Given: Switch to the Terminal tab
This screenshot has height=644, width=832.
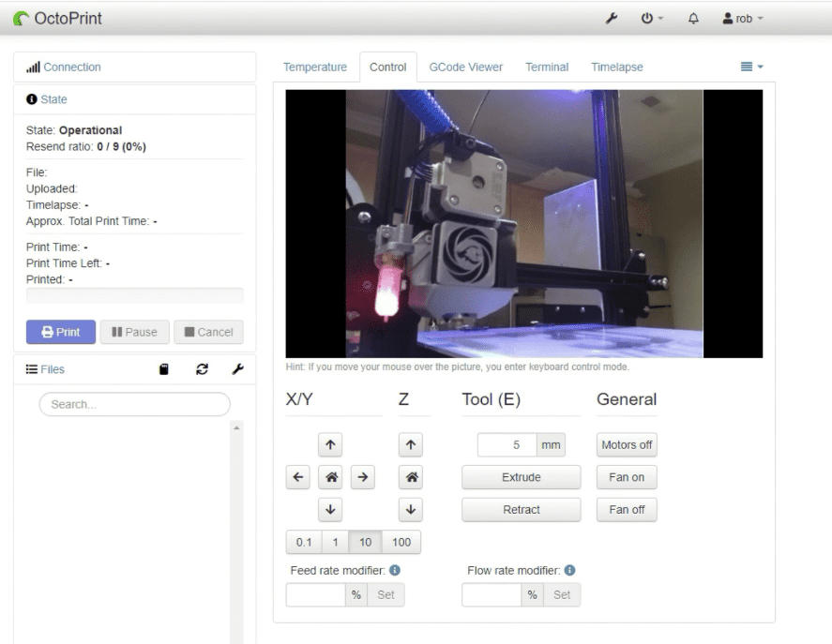Looking at the screenshot, I should (x=547, y=67).
